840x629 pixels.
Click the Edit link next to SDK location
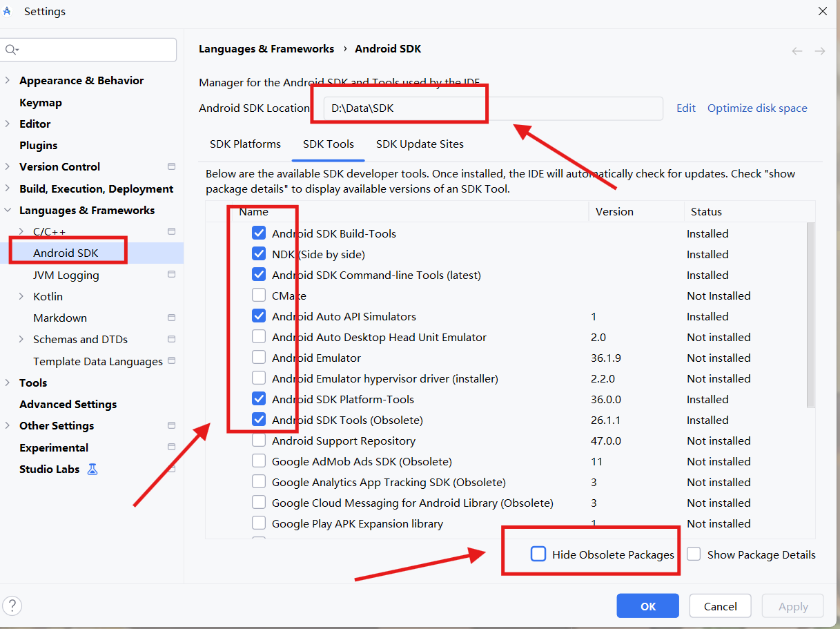coord(685,108)
